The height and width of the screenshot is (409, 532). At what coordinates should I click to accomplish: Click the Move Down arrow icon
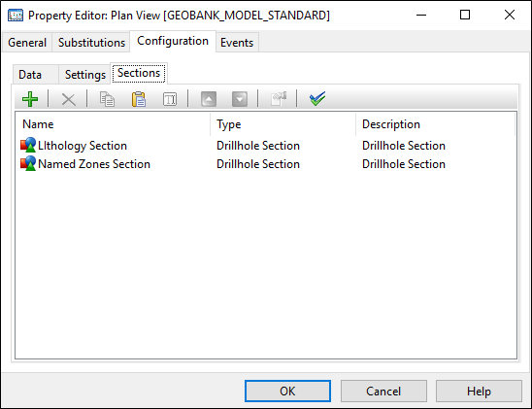pyautogui.click(x=240, y=99)
